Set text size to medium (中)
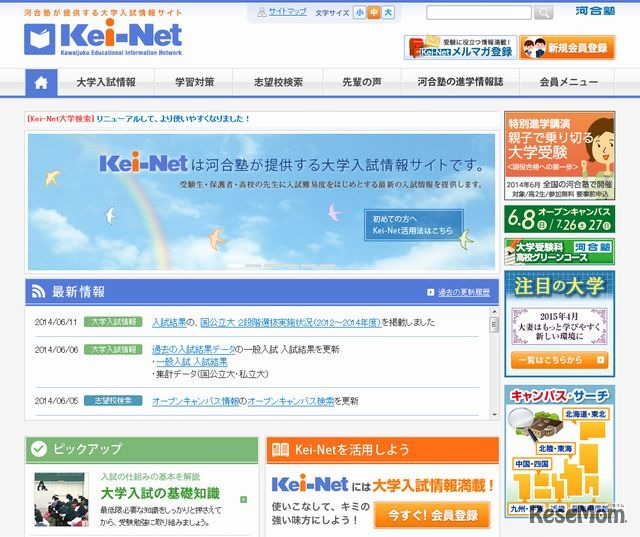This screenshot has width=640, height=537. point(374,13)
